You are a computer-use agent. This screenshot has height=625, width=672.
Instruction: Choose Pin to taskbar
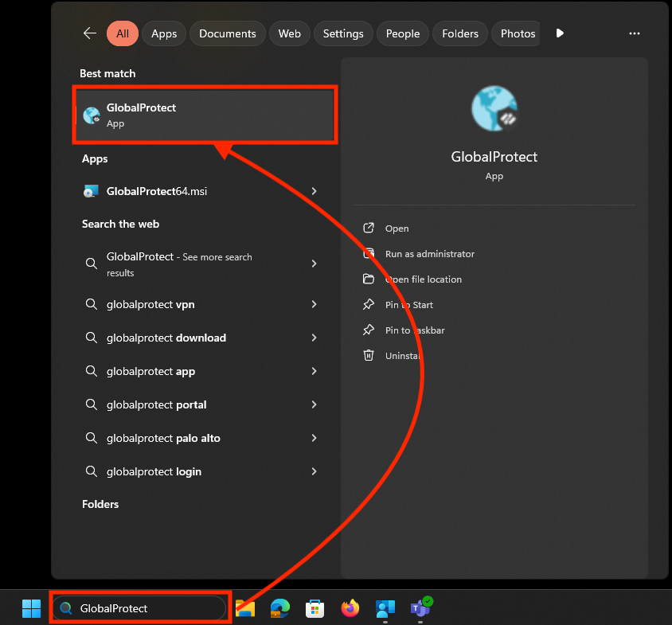point(415,330)
